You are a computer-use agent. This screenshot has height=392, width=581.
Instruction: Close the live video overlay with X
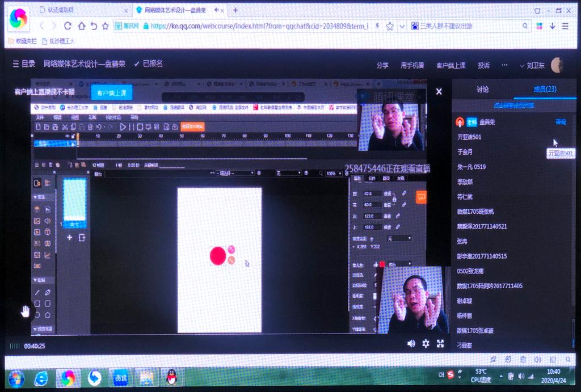click(x=439, y=91)
